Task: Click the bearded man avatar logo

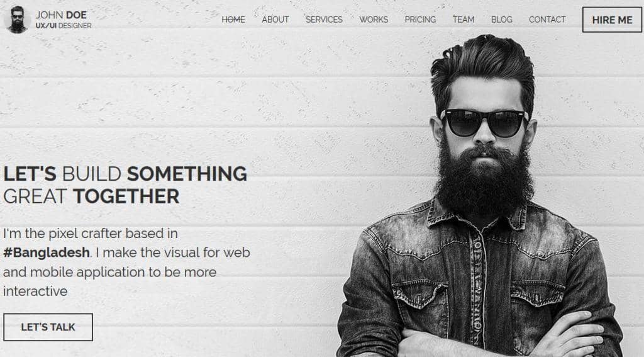Action: pyautogui.click(x=17, y=20)
